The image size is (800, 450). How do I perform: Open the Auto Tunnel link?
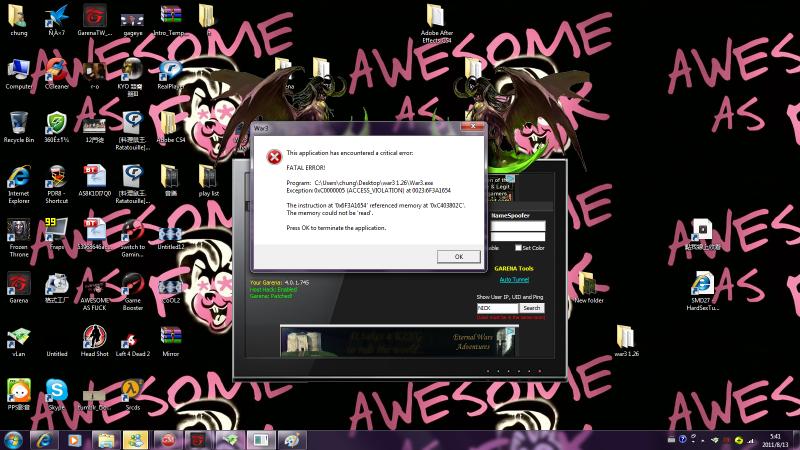click(514, 280)
